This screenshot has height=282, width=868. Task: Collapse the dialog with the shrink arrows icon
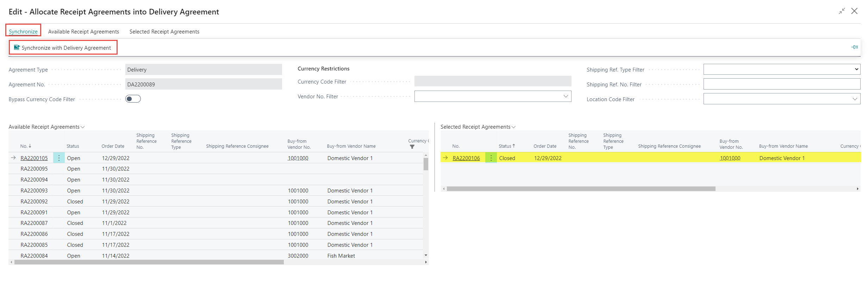click(x=842, y=11)
